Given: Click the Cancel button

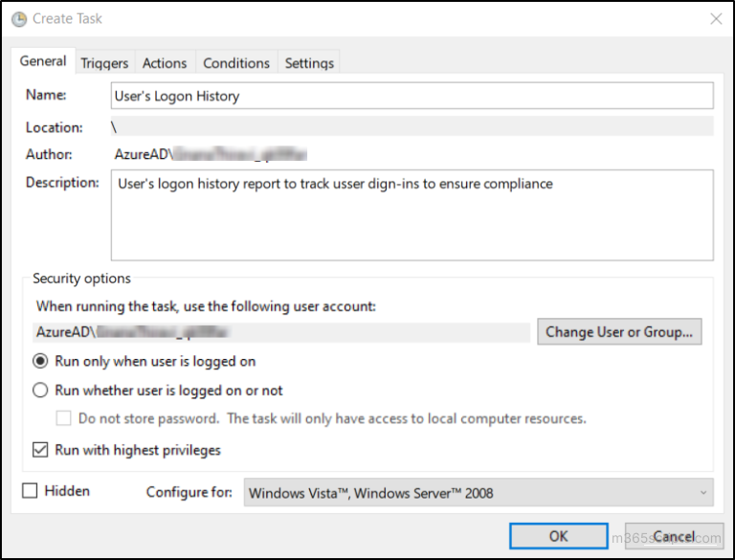Looking at the screenshot, I should 674,536.
